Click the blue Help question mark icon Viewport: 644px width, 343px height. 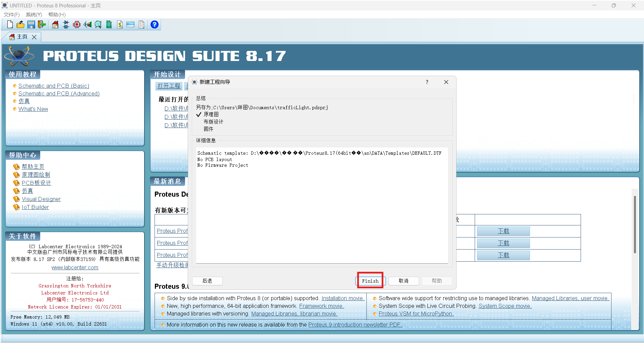[155, 24]
